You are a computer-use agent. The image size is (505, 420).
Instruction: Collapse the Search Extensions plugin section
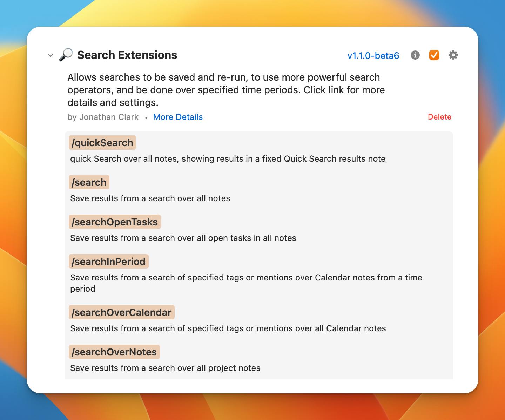coord(50,55)
